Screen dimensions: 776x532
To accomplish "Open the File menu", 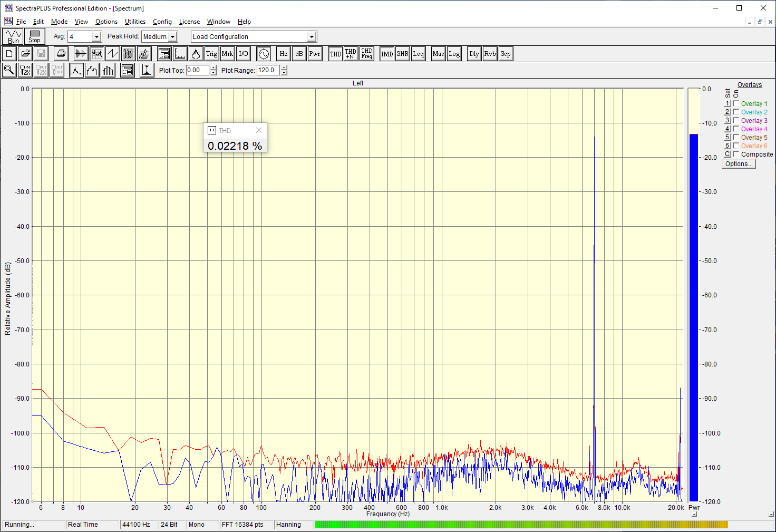I will tap(21, 22).
